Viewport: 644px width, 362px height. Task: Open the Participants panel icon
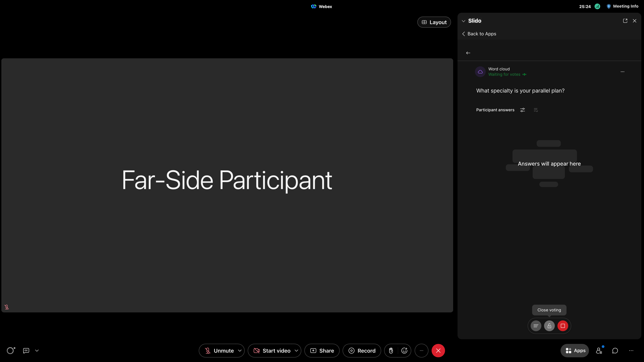click(599, 350)
